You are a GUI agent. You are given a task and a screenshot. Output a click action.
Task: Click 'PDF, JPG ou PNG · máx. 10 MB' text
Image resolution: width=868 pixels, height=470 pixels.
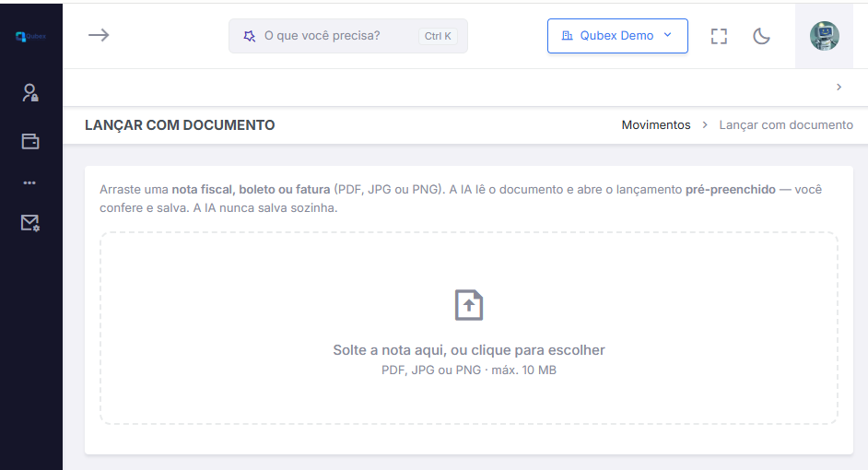tap(468, 370)
